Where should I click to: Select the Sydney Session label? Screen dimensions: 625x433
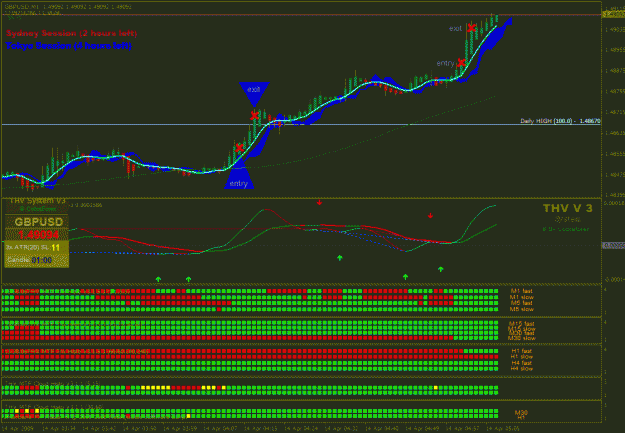(x=71, y=33)
